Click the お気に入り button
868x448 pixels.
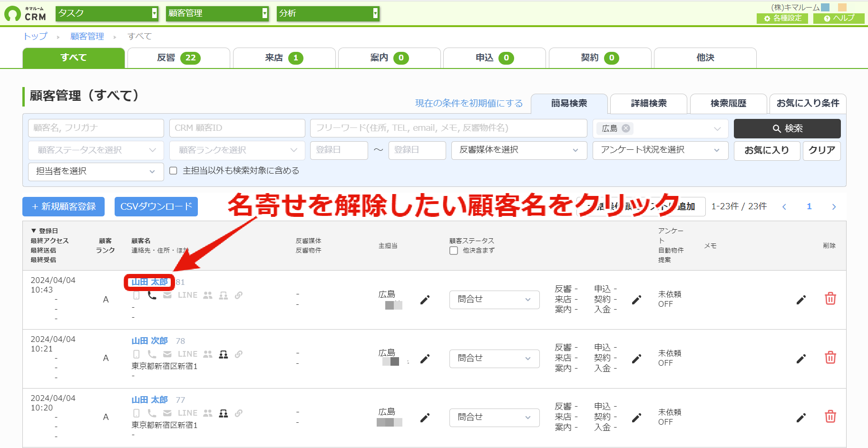(x=767, y=150)
